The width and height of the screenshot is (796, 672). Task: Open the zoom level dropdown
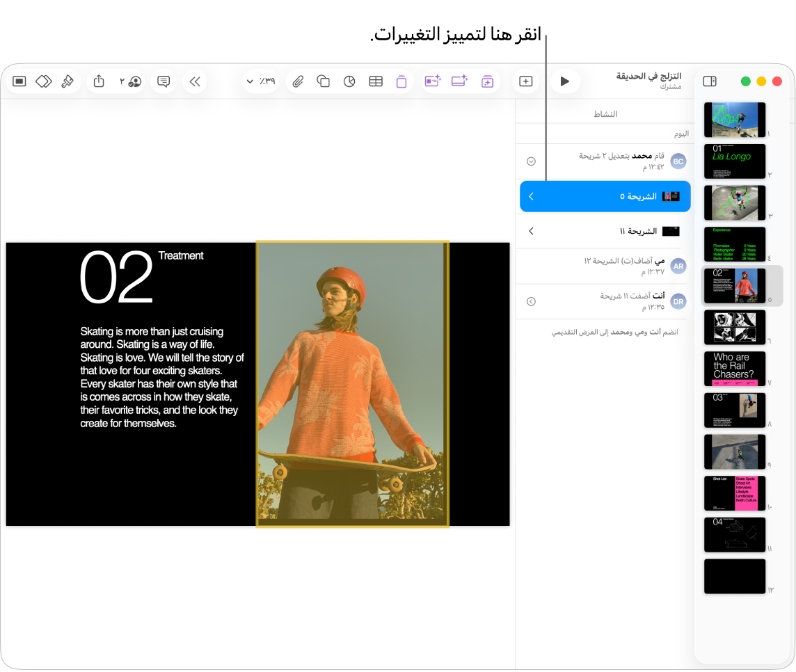click(x=261, y=81)
